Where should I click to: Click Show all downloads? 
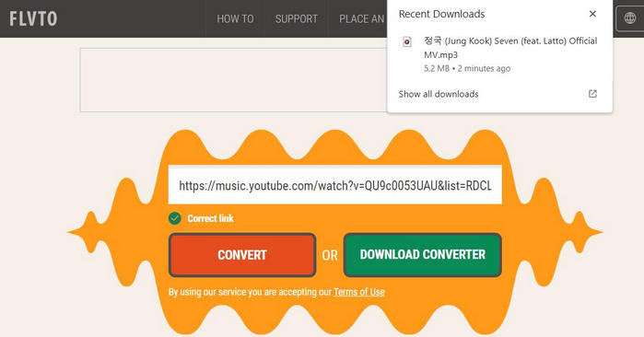coord(439,94)
